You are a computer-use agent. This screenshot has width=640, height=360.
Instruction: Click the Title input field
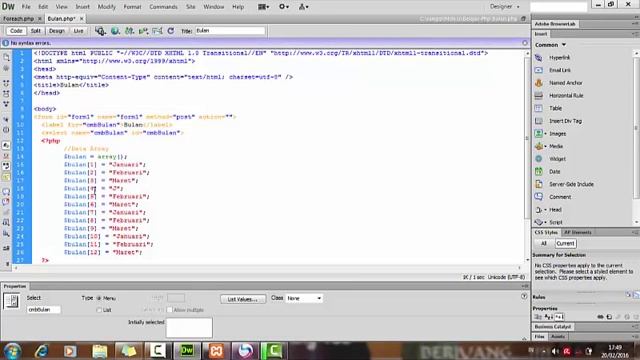[x=230, y=31]
